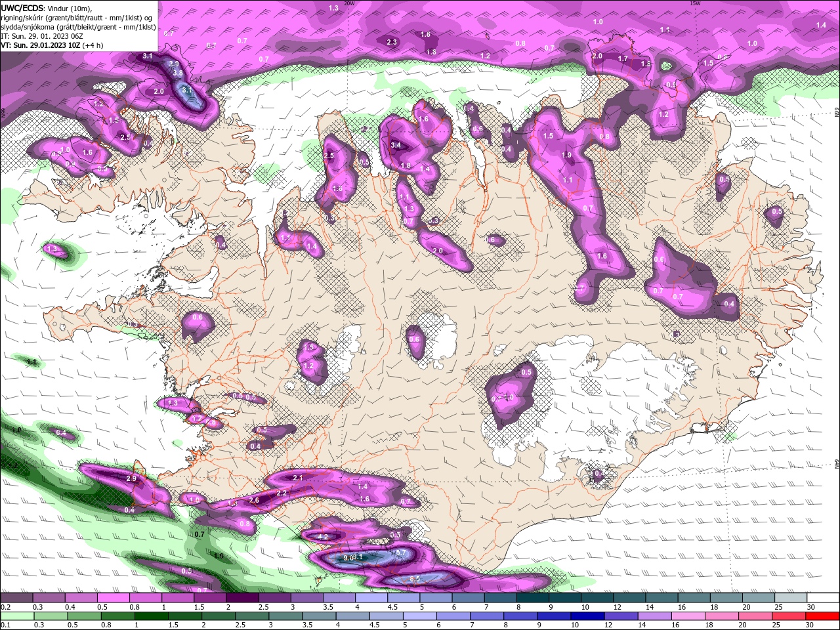Click the 0.2 label on the upper color scale
The width and height of the screenshot is (840, 630).
pos(5,607)
